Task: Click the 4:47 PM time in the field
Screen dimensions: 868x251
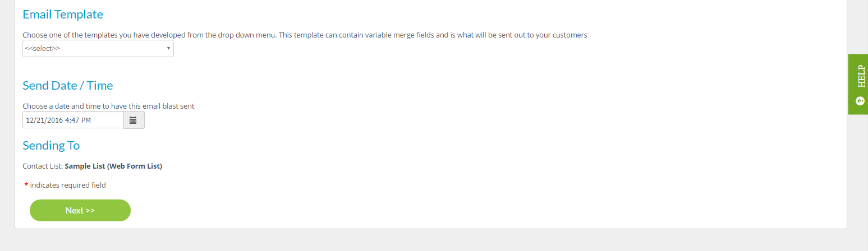Action: [78, 120]
